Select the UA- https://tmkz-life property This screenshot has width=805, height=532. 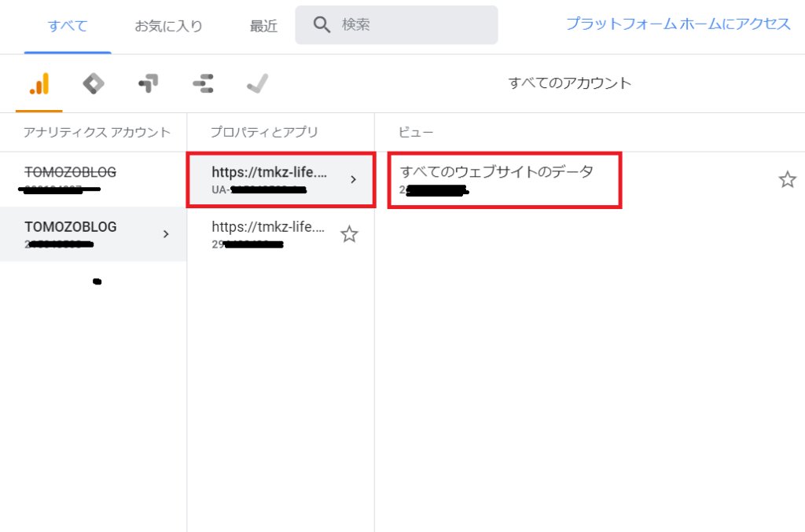pyautogui.click(x=281, y=179)
